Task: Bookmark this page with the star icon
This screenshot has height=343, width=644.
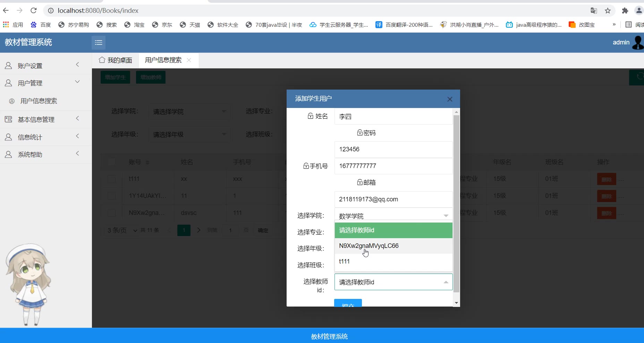Action: [x=608, y=11]
